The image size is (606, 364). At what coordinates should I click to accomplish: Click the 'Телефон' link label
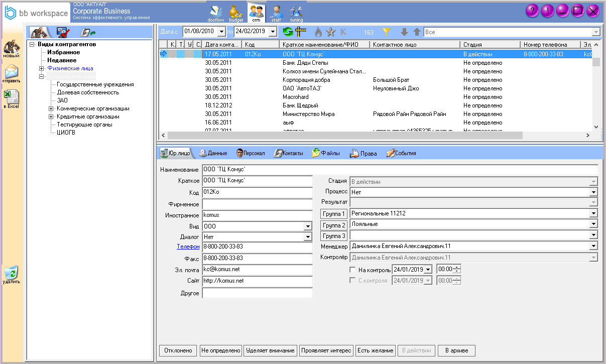tap(188, 247)
